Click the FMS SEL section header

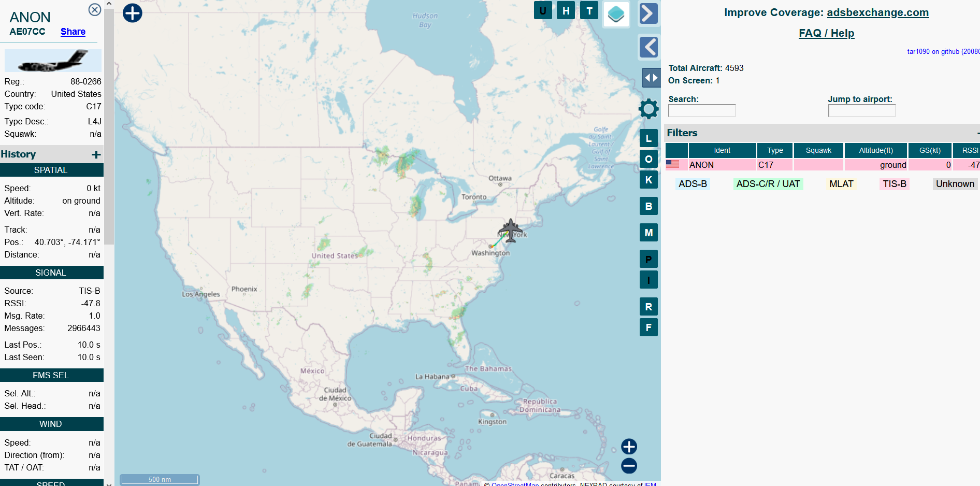click(x=52, y=375)
